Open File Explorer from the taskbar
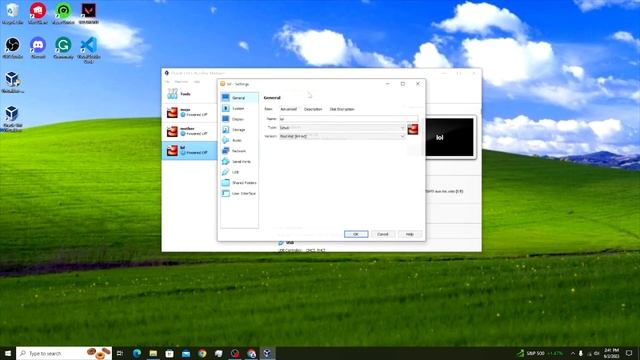640x360 pixels. (x=153, y=353)
